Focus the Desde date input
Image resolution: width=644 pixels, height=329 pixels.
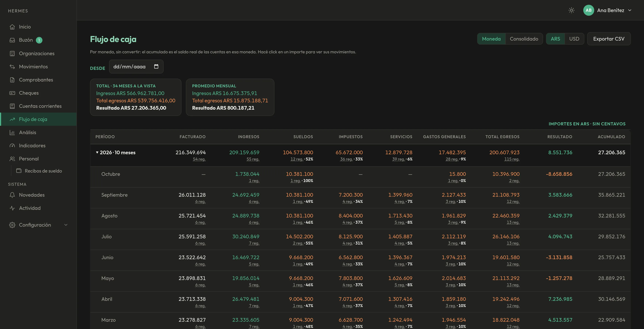[x=136, y=67]
